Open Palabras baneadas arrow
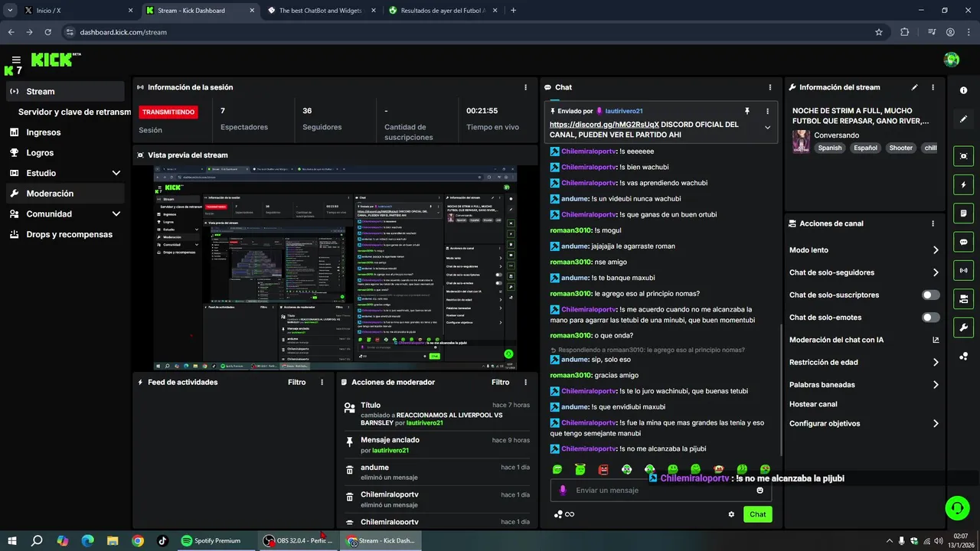The width and height of the screenshot is (980, 551). click(x=936, y=385)
